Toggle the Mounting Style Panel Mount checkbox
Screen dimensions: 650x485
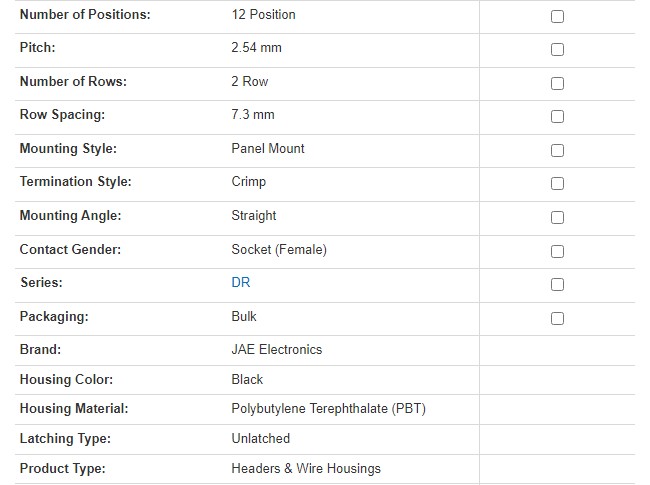pyautogui.click(x=557, y=151)
